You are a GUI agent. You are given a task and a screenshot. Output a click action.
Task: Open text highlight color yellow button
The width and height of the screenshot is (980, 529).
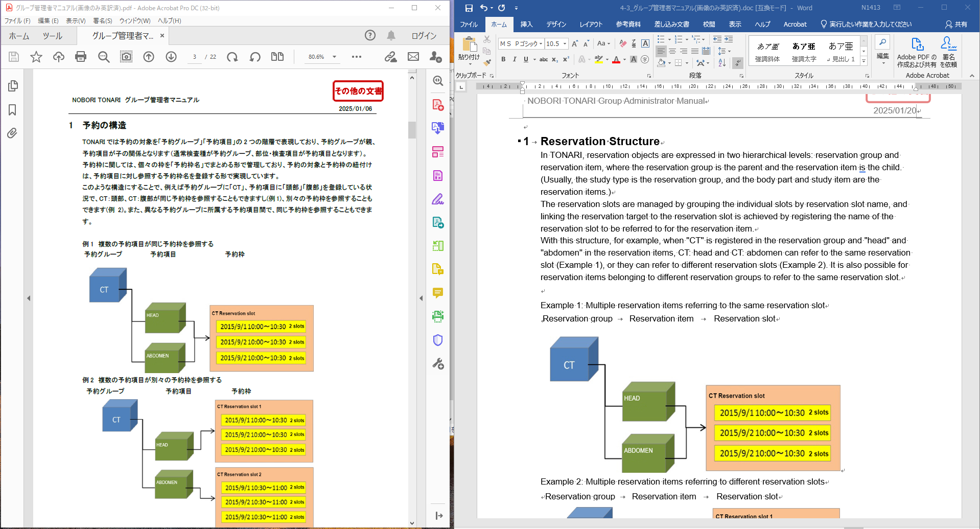(599, 59)
